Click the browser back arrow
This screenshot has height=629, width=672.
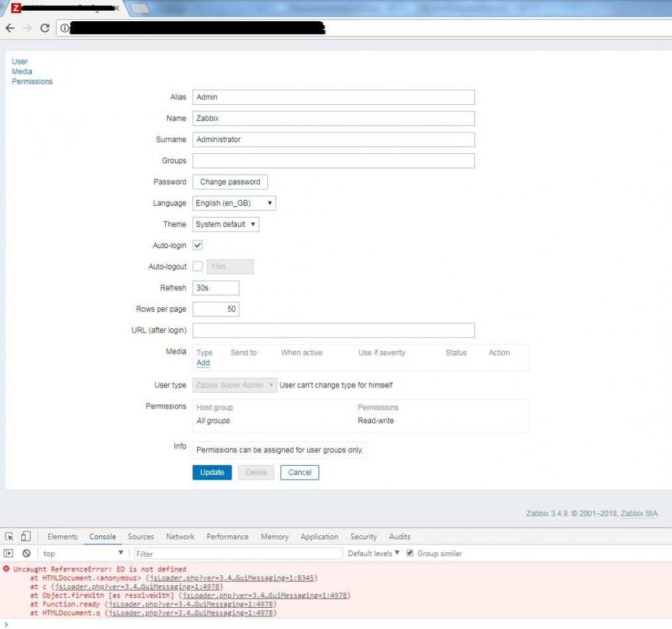click(x=10, y=28)
